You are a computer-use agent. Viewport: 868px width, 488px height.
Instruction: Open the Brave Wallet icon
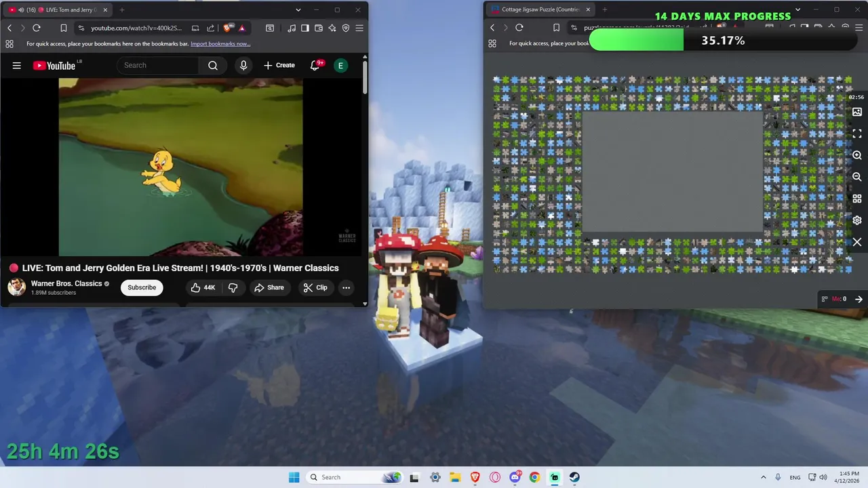tap(319, 28)
